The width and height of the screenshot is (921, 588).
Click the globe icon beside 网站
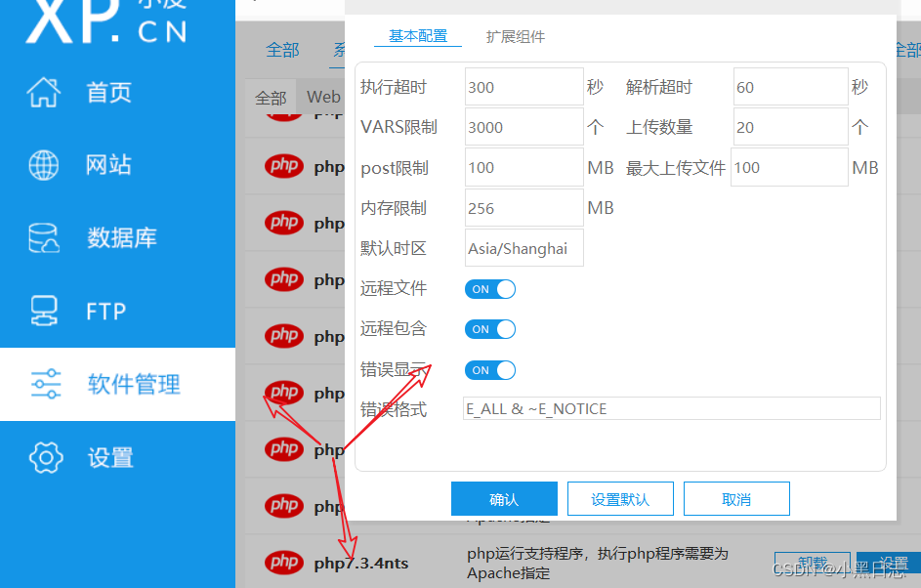coord(44,165)
